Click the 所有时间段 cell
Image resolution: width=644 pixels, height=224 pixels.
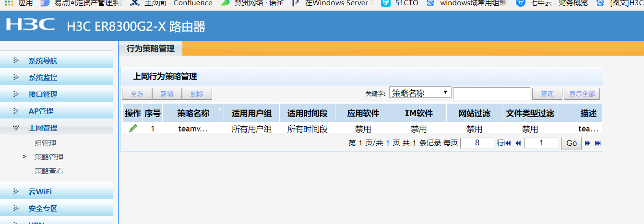[308, 129]
